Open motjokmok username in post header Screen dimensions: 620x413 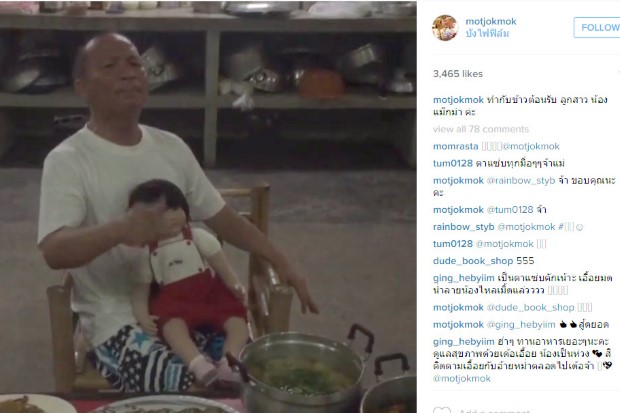pos(491,21)
